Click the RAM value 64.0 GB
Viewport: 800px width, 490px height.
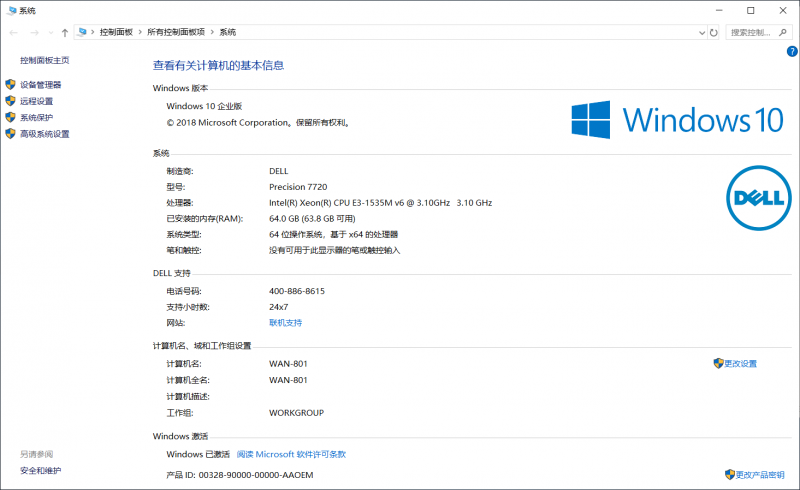[x=284, y=218]
